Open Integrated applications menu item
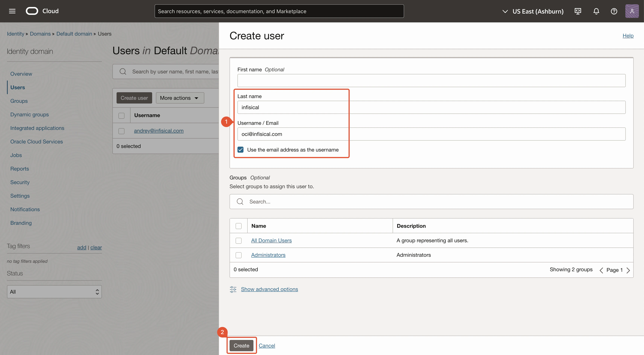644x355 pixels. coord(37,128)
